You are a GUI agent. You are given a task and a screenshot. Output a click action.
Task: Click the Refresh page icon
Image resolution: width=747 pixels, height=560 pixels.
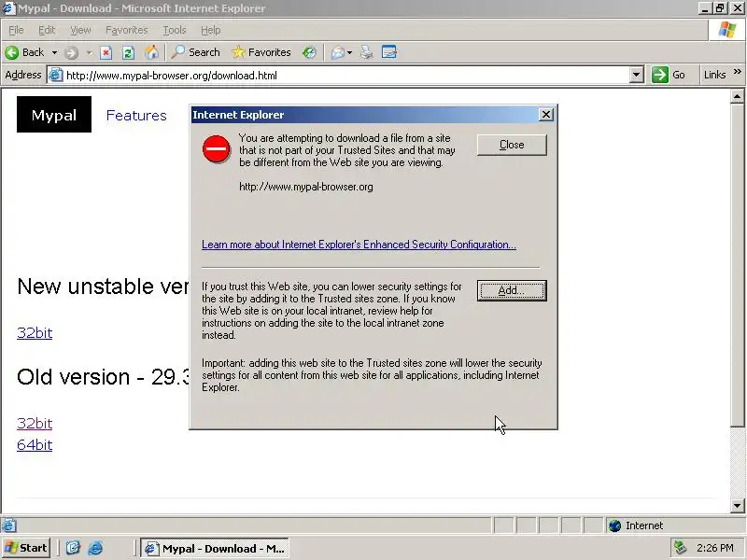[128, 52]
